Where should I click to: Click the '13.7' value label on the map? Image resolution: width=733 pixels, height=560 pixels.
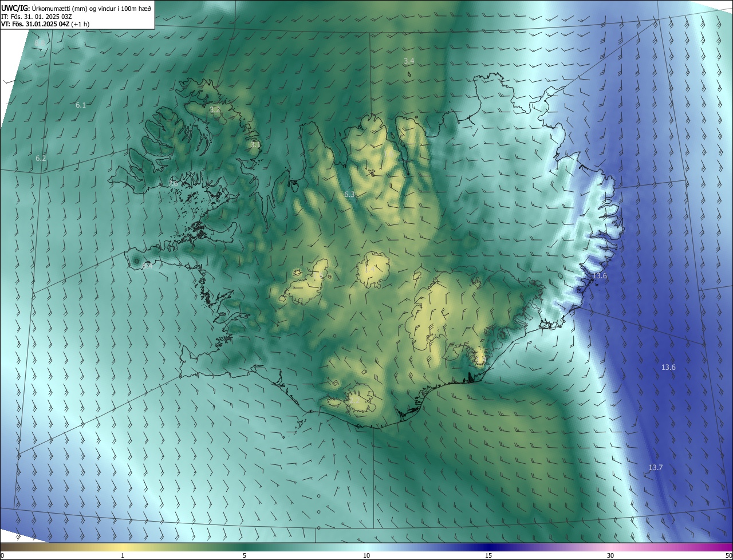656,468
